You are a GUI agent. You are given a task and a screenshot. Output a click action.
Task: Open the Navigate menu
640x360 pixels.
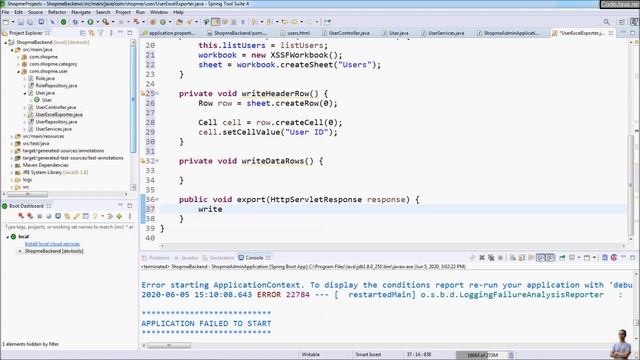point(81,12)
